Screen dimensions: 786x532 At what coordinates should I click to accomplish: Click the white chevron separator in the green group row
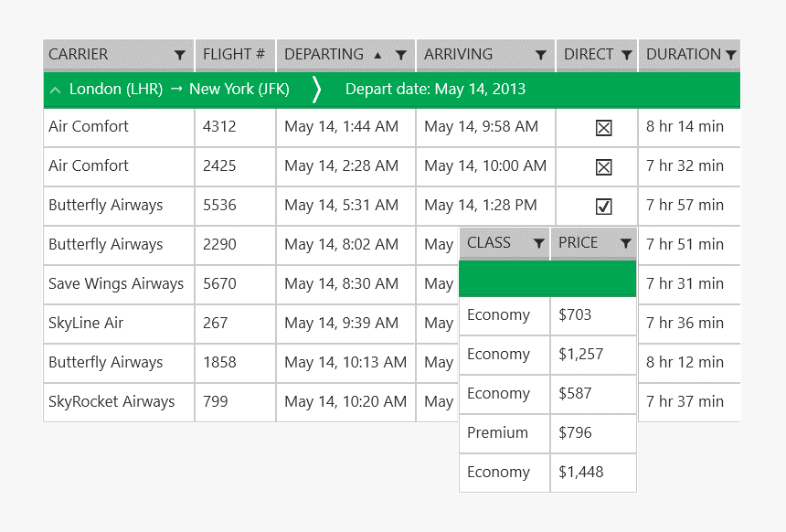coord(317,90)
